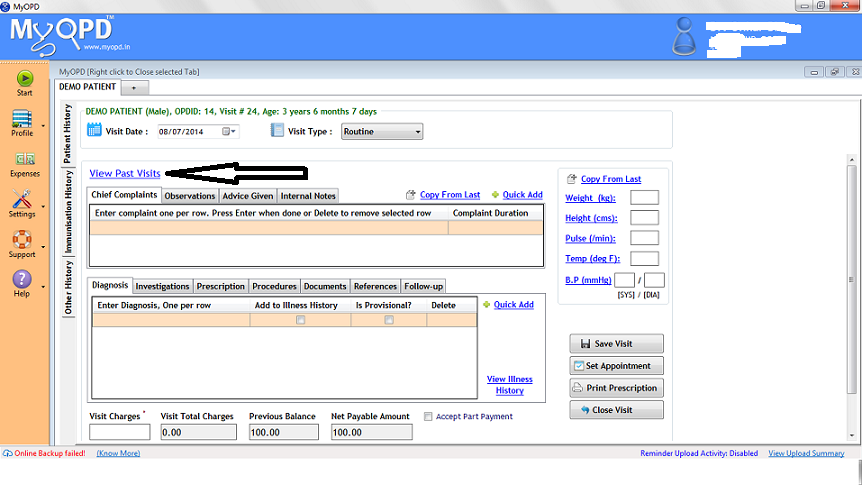Click the Visit Date calendar icon
Viewport: 862px width, 485px height.
94,130
